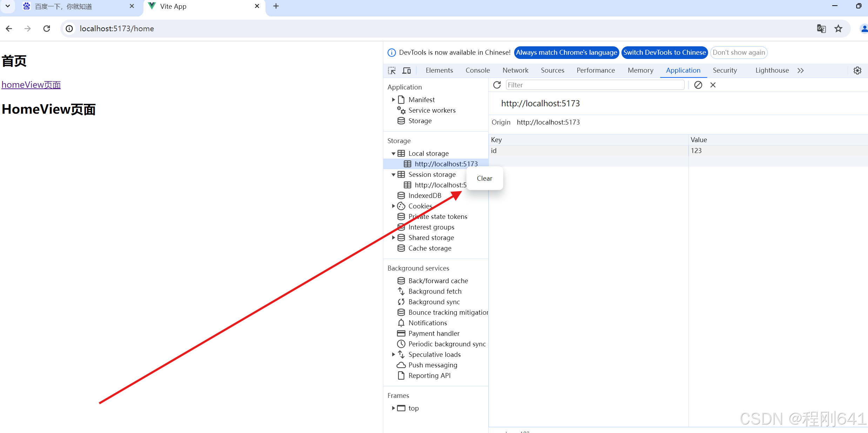This screenshot has width=868, height=433.
Task: Collapse the Local storage tree
Action: [x=393, y=154]
